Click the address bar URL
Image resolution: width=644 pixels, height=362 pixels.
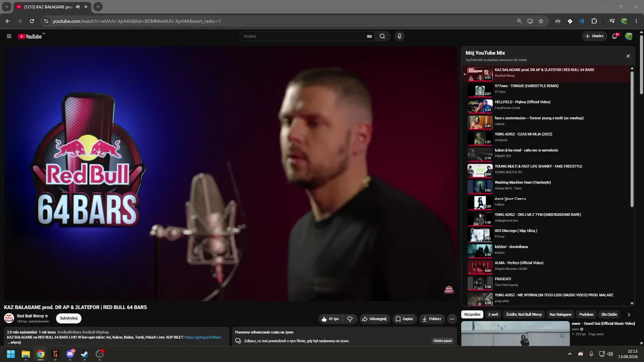137,21
